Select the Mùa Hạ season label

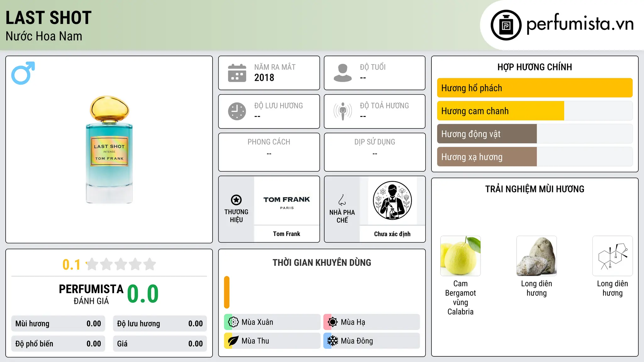pos(353,322)
